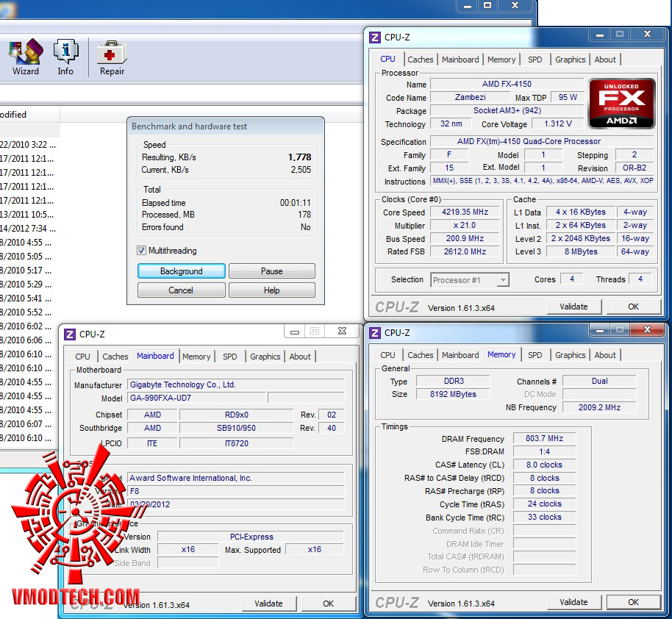The height and width of the screenshot is (619, 672).
Task: Click the Core Voltage 1.312 V value
Action: click(x=558, y=124)
